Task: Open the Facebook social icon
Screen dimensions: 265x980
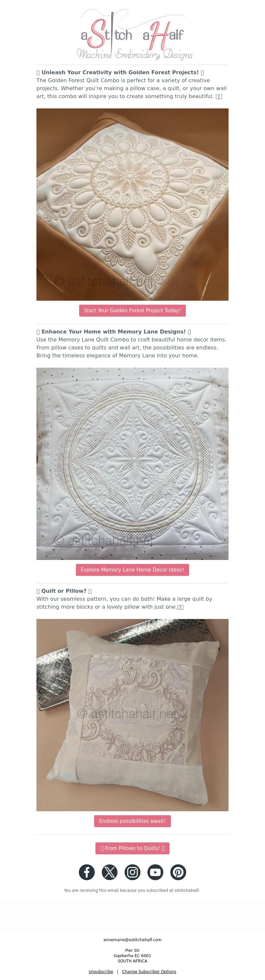Action: click(x=87, y=872)
